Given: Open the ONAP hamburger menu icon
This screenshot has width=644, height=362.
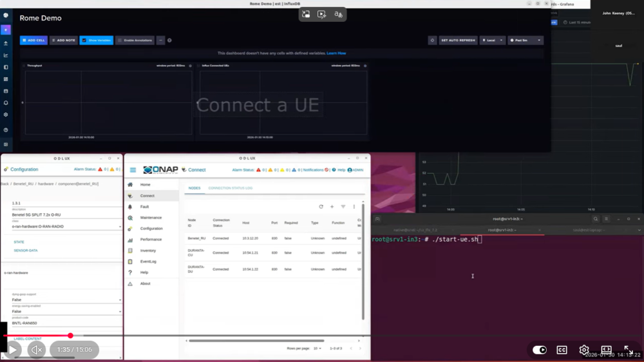Looking at the screenshot, I should tap(133, 170).
